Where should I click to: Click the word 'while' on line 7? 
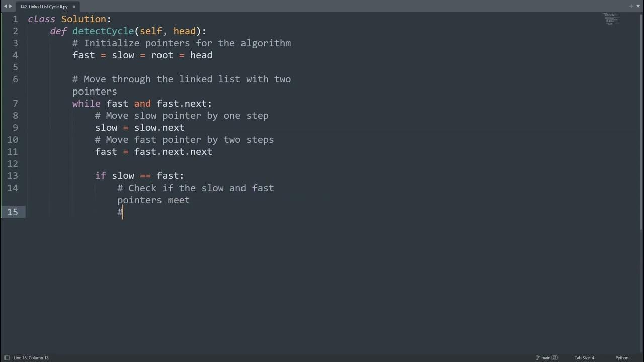[x=86, y=104]
